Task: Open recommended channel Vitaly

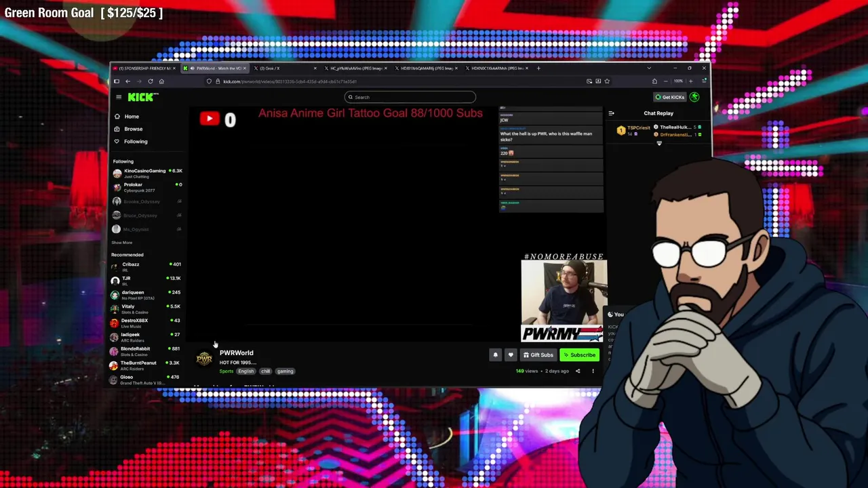Action: (146, 309)
